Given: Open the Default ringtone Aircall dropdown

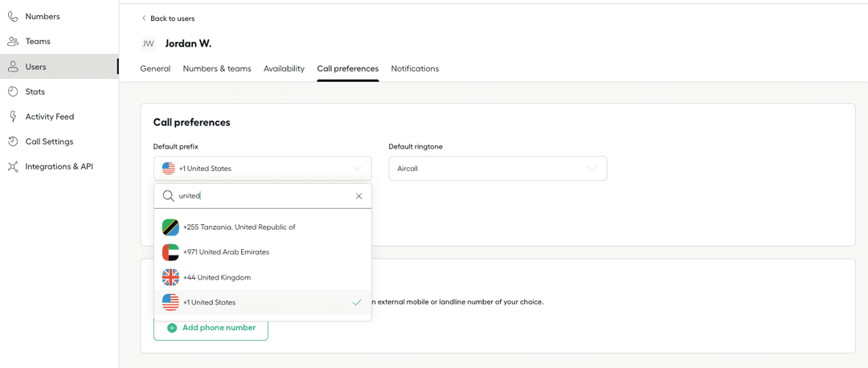Looking at the screenshot, I should pyautogui.click(x=497, y=169).
